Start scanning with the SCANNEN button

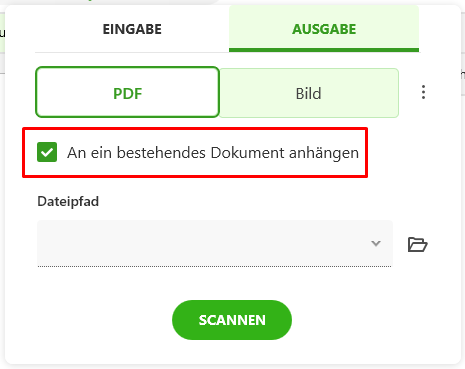[x=232, y=320]
